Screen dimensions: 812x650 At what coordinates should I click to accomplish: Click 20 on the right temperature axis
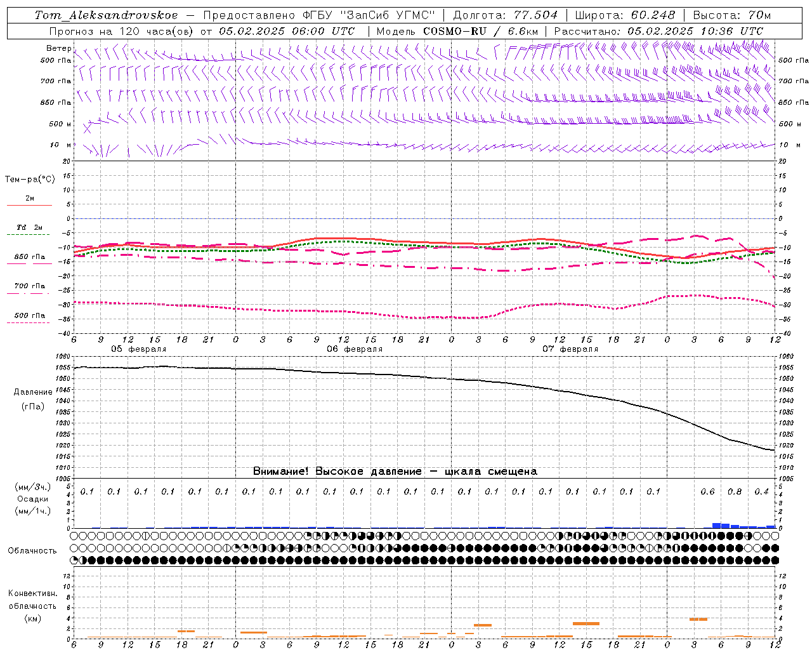pos(783,161)
